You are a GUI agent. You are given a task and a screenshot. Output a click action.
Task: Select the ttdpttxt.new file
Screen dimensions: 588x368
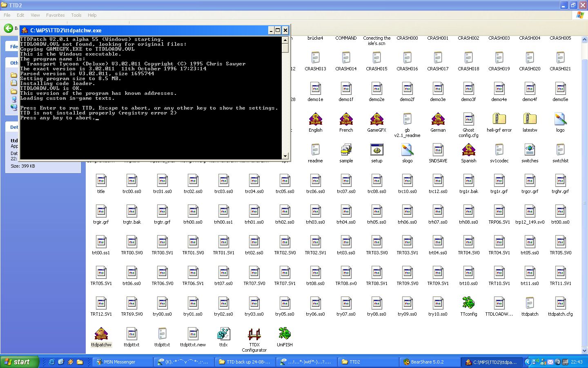coord(193,334)
